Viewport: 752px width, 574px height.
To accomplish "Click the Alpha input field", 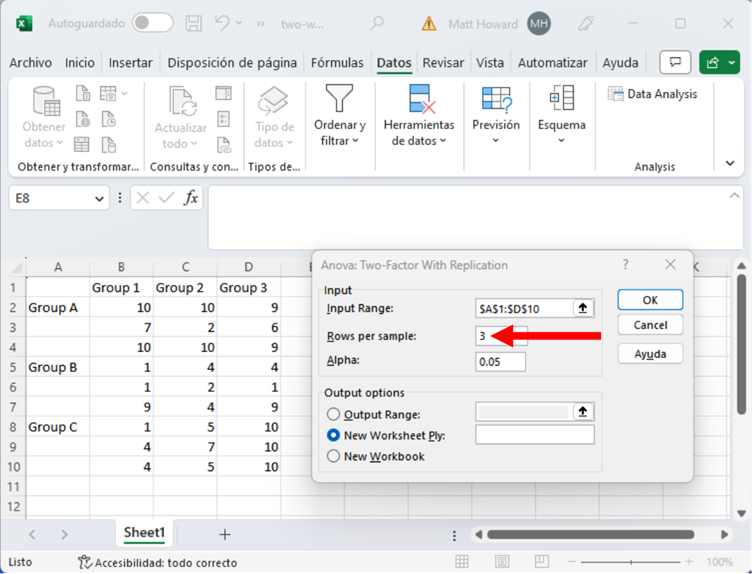I will [x=500, y=361].
